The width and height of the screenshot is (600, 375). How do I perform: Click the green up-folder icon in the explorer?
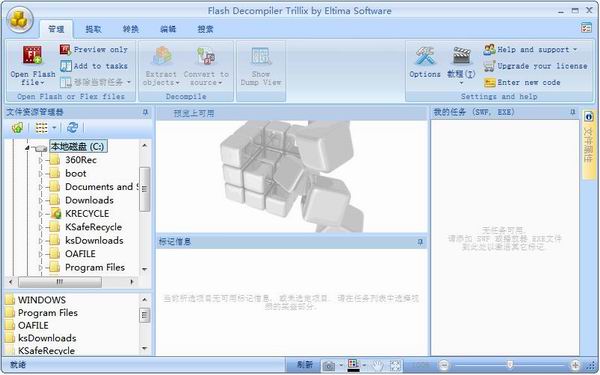(18, 127)
